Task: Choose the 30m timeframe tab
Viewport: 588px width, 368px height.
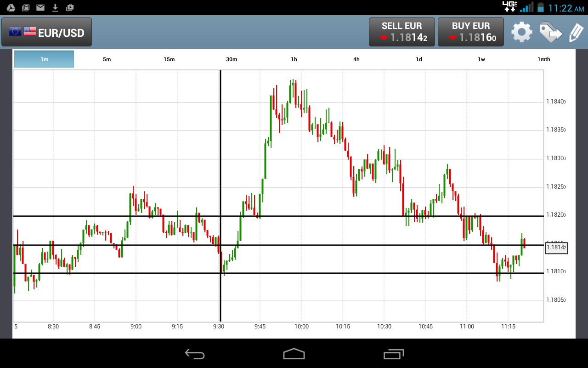Action: point(232,59)
